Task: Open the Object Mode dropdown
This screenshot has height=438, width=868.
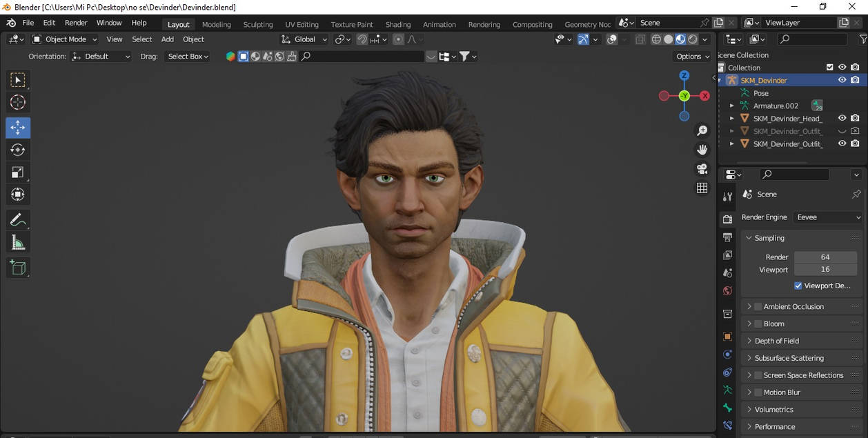Action: coord(65,39)
